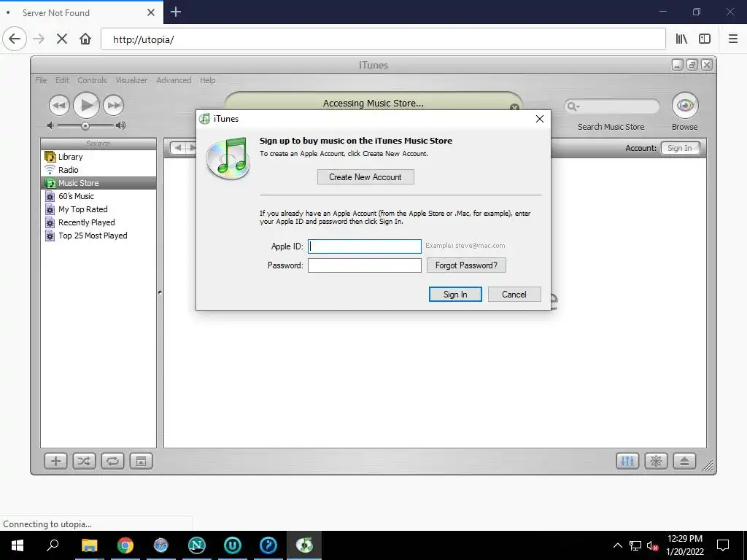Viewport: 747px width, 560px height.
Task: Show or hide the artwork panel button
Action: click(141, 461)
